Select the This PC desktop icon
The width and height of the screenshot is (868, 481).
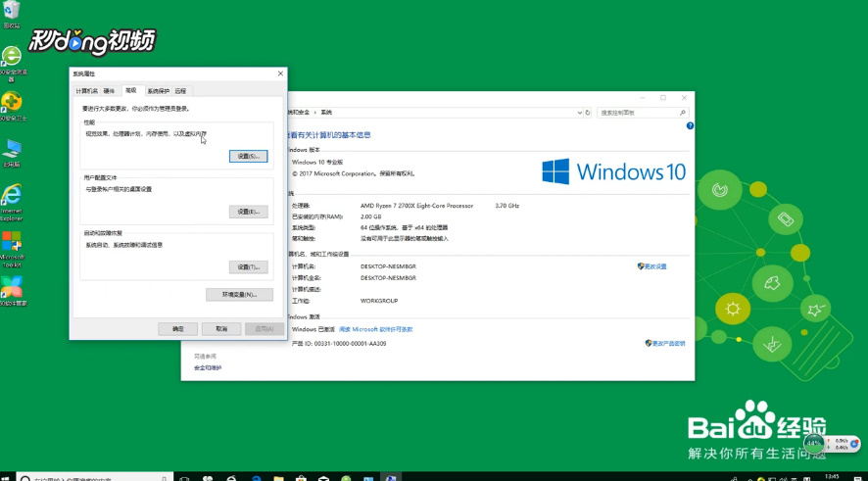pos(12,153)
